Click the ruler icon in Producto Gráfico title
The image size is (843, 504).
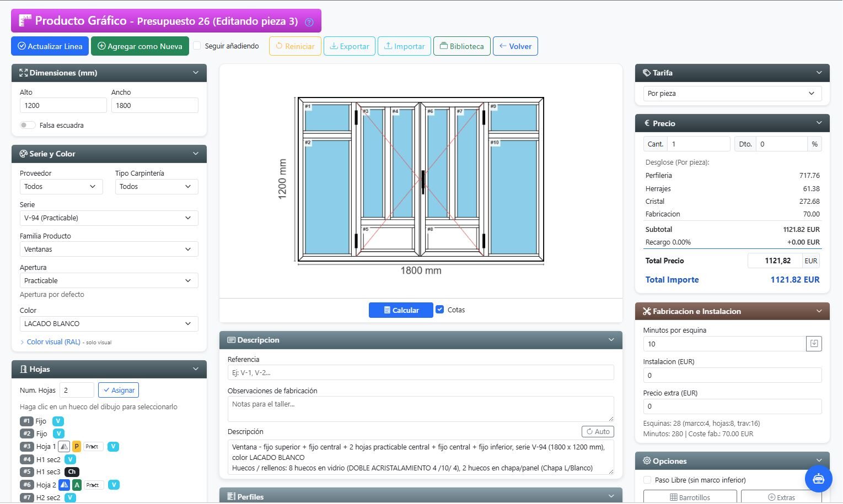pos(25,21)
